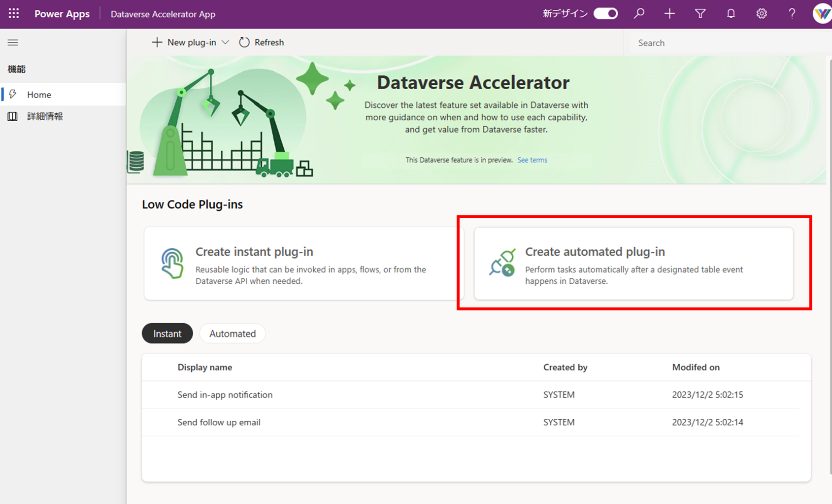The width and height of the screenshot is (832, 504).
Task: Click automated plug-in description starting 'Perform tasks'
Action: coord(634,275)
